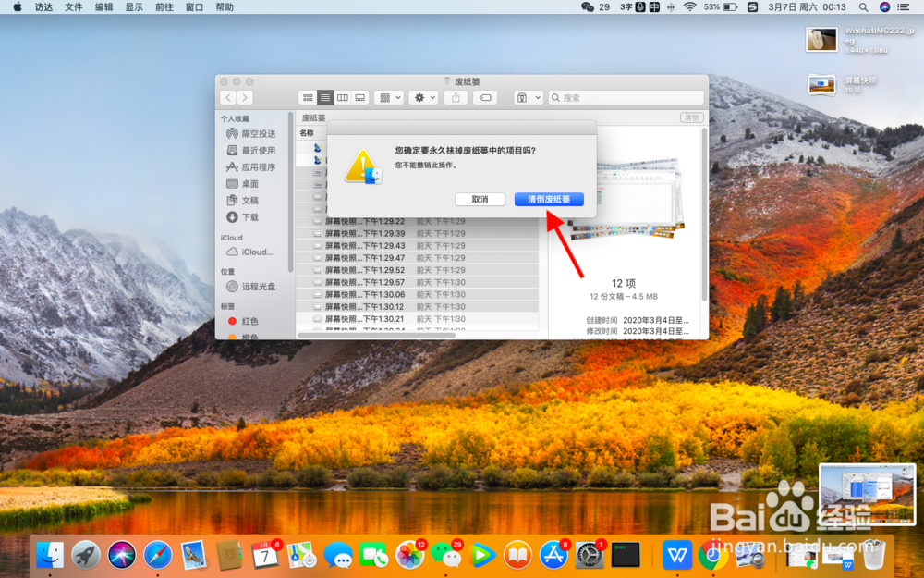Open Finder from the Dock

[x=50, y=554]
